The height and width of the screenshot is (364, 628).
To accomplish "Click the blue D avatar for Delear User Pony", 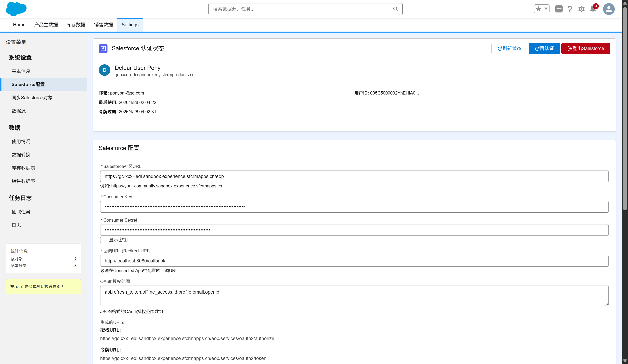I will pos(104,70).
